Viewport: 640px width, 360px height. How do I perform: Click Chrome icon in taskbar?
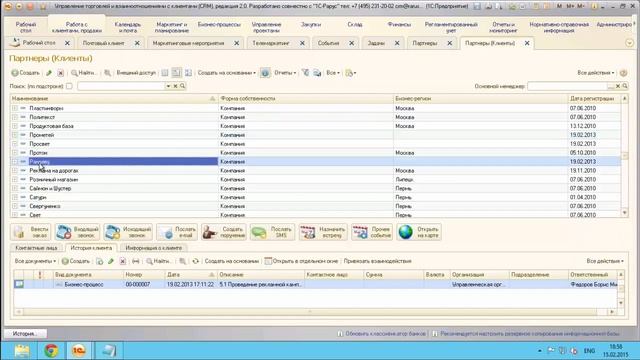pyautogui.click(x=51, y=351)
